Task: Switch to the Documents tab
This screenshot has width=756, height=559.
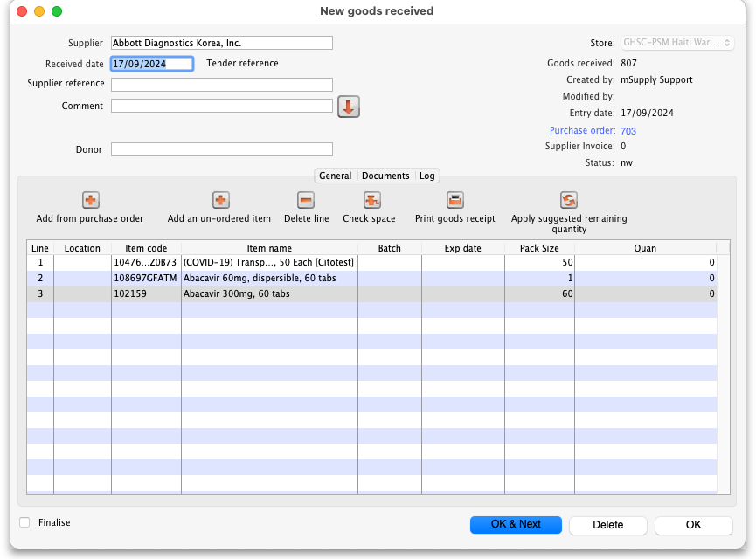Action: pos(385,176)
